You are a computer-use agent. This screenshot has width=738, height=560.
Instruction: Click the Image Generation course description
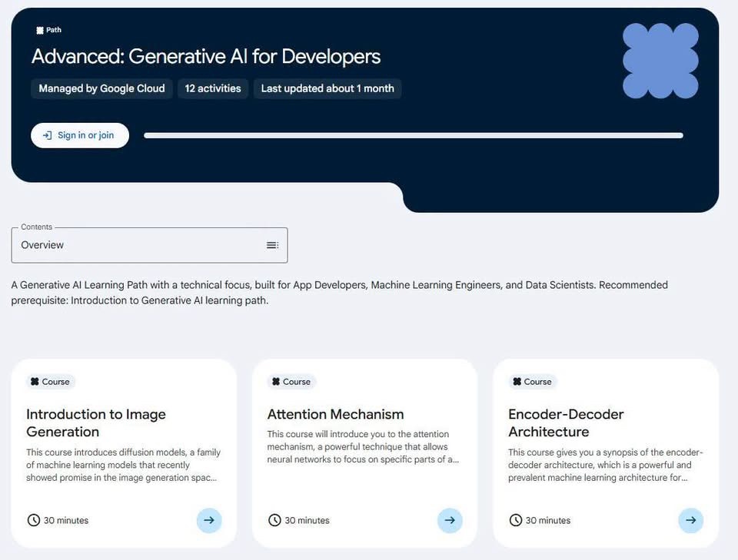(x=123, y=465)
